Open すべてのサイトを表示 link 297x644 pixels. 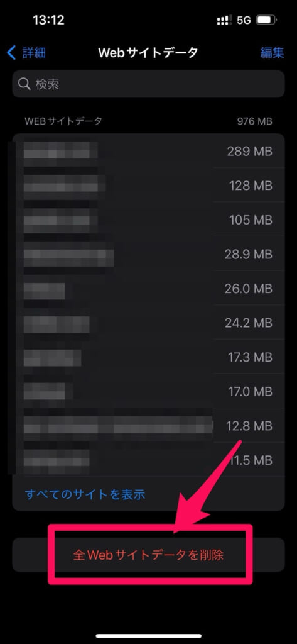85,494
